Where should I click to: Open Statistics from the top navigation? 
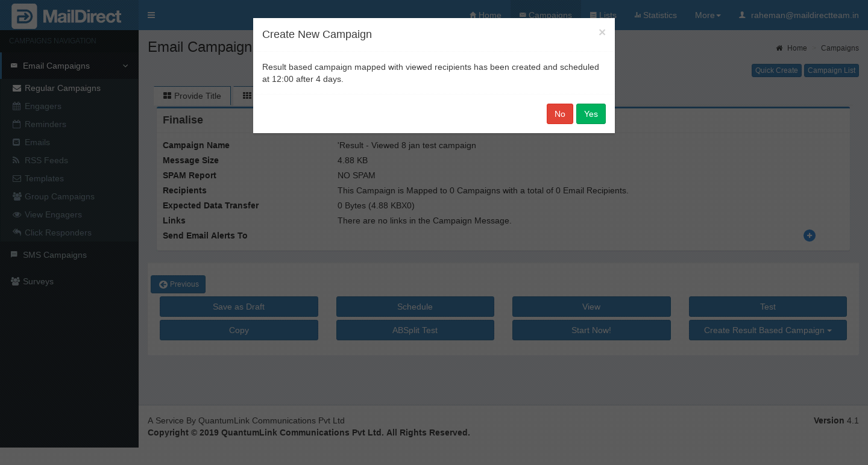pyautogui.click(x=655, y=15)
